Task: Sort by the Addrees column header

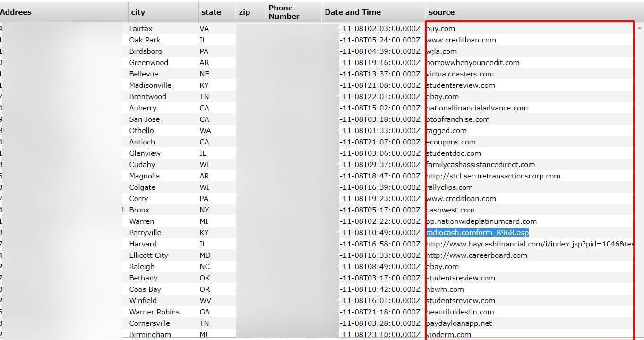Action: click(x=16, y=12)
